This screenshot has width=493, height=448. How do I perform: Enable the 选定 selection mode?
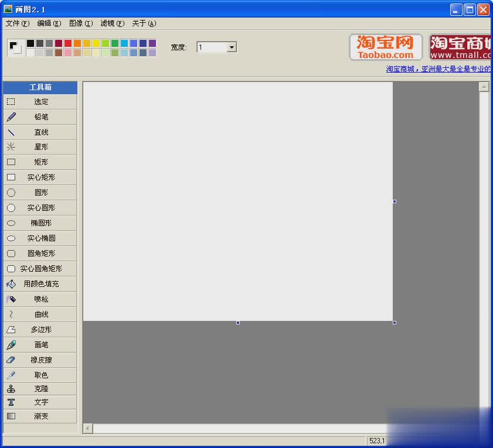40,101
